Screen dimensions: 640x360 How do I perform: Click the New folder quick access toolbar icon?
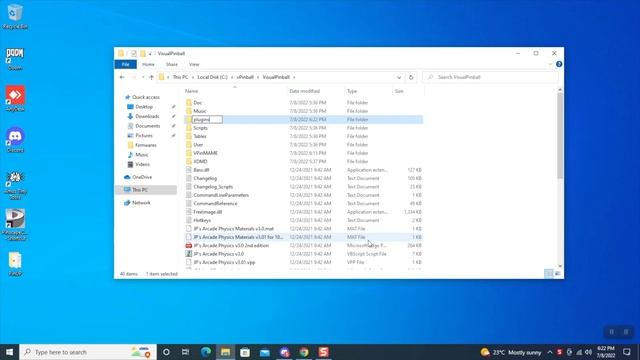point(143,53)
